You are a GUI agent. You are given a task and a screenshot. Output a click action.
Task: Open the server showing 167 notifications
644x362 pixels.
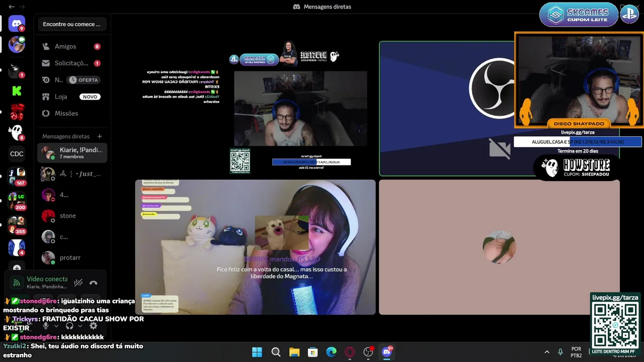[17, 176]
